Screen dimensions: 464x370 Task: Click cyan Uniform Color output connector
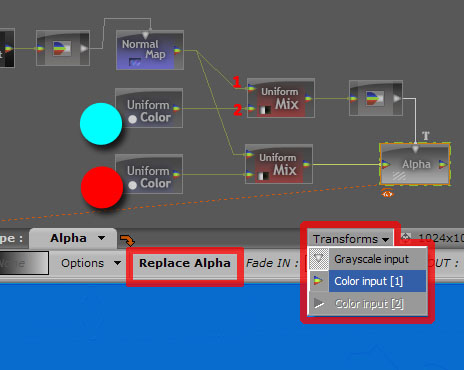point(177,108)
